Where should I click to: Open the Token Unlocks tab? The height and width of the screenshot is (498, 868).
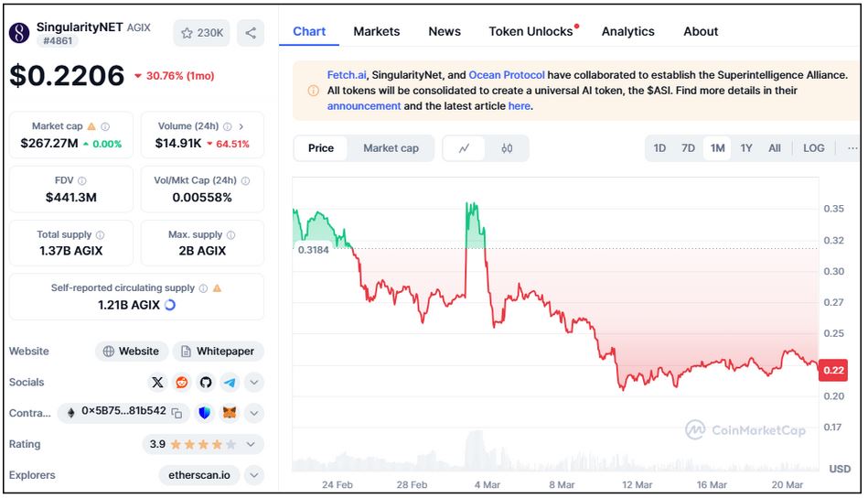(x=530, y=31)
